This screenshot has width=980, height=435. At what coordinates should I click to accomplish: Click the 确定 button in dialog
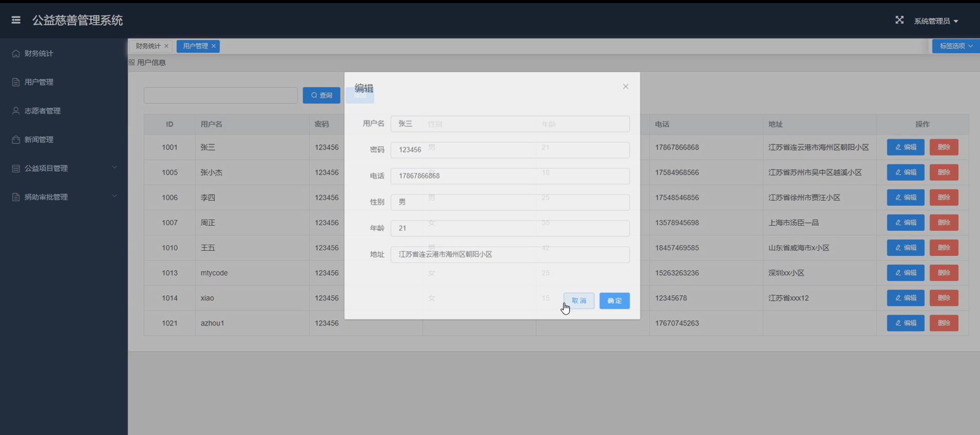(x=614, y=300)
